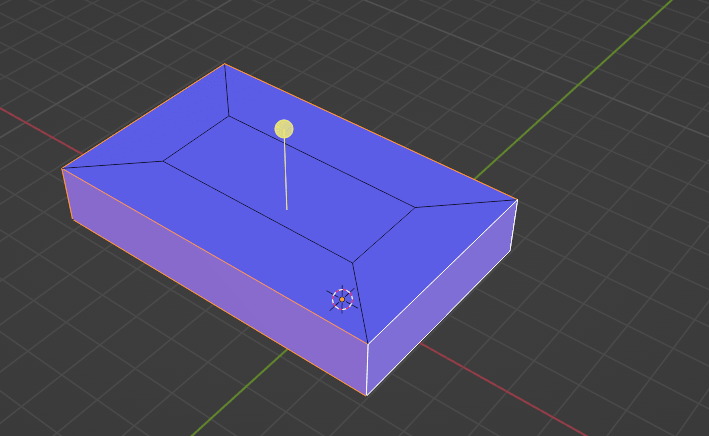
Task: Click the yellow circular gizmo handle
Action: pyautogui.click(x=284, y=129)
